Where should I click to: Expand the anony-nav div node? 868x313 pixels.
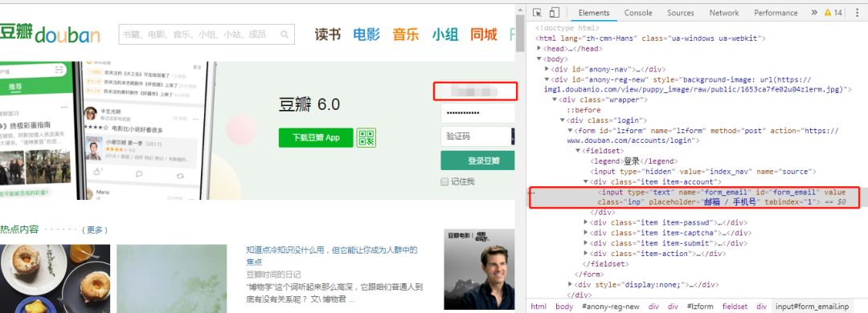pos(547,69)
